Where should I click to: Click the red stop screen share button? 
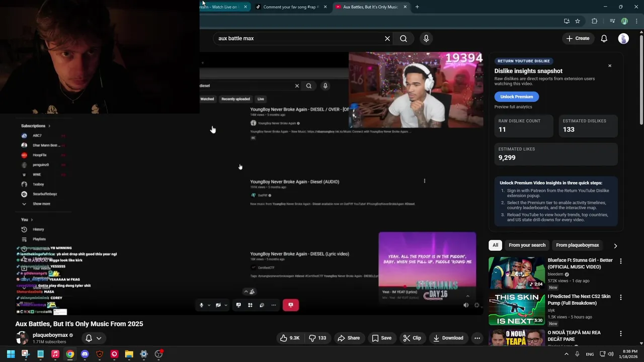point(291,305)
